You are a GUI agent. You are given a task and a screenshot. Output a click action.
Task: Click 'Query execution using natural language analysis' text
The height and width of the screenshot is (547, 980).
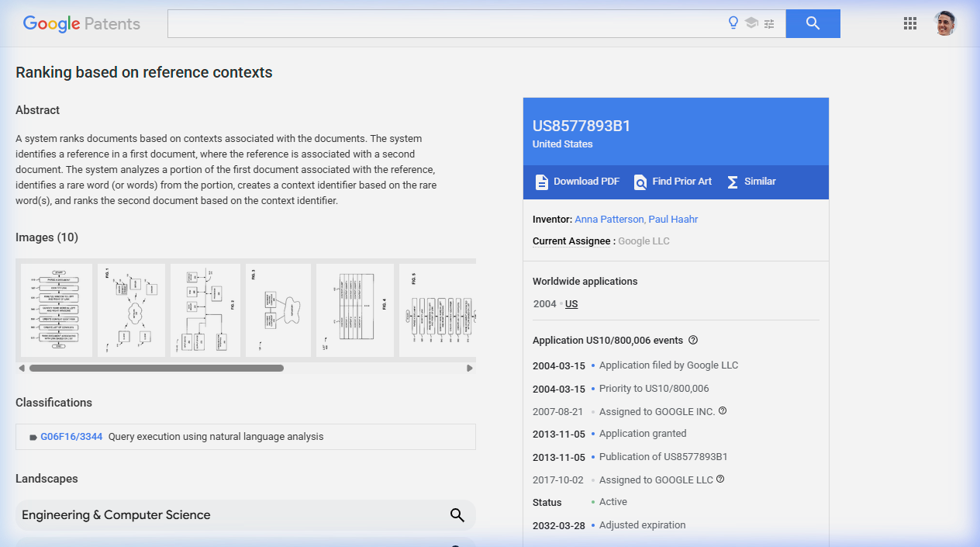click(x=216, y=437)
